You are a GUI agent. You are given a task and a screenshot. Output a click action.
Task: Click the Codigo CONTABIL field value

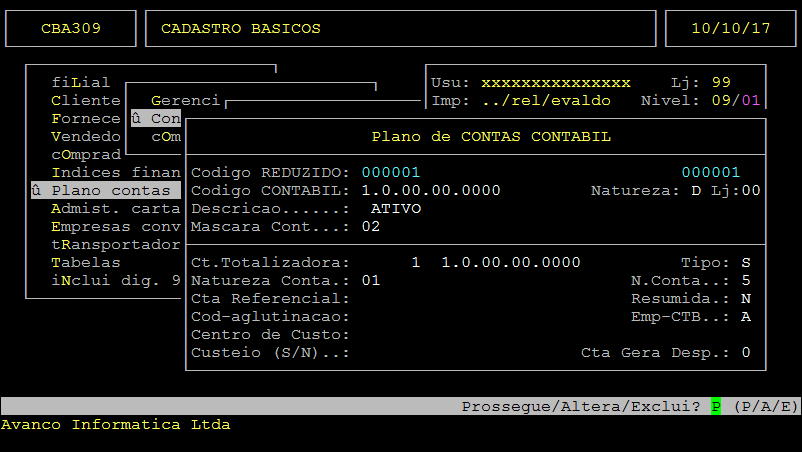pos(431,190)
